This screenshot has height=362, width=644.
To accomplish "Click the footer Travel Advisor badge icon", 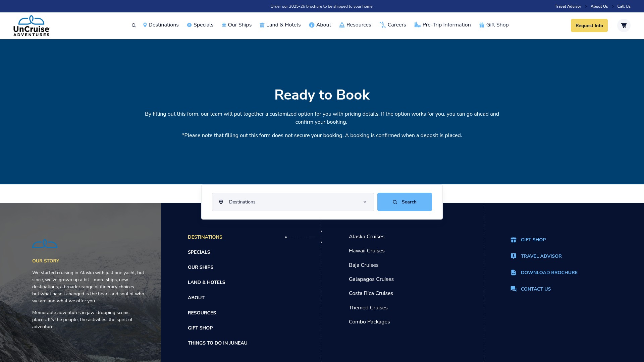I will coord(514,256).
